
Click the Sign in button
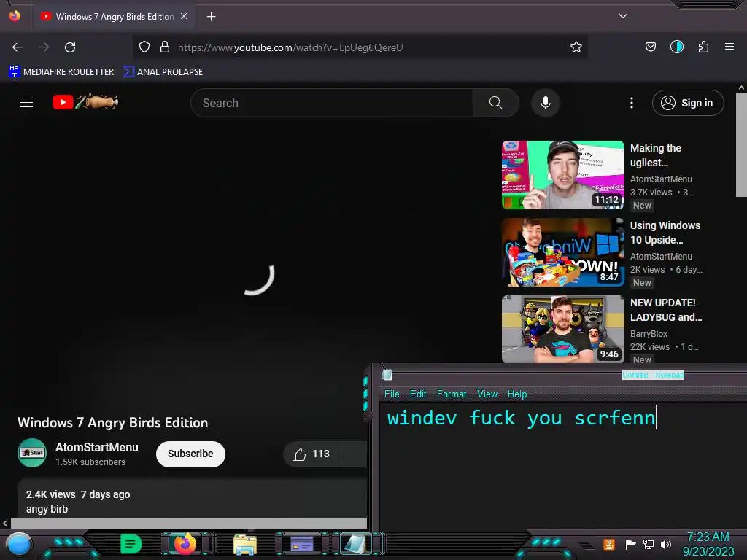click(688, 103)
